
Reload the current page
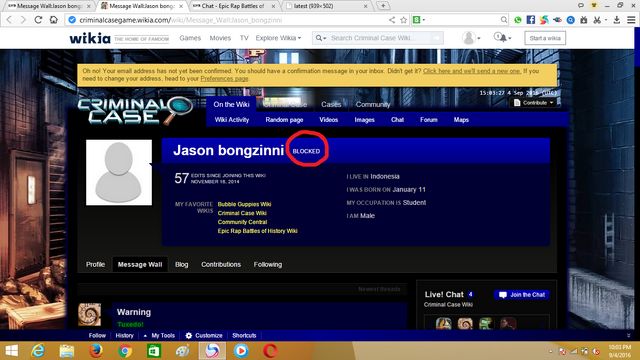[x=38, y=20]
